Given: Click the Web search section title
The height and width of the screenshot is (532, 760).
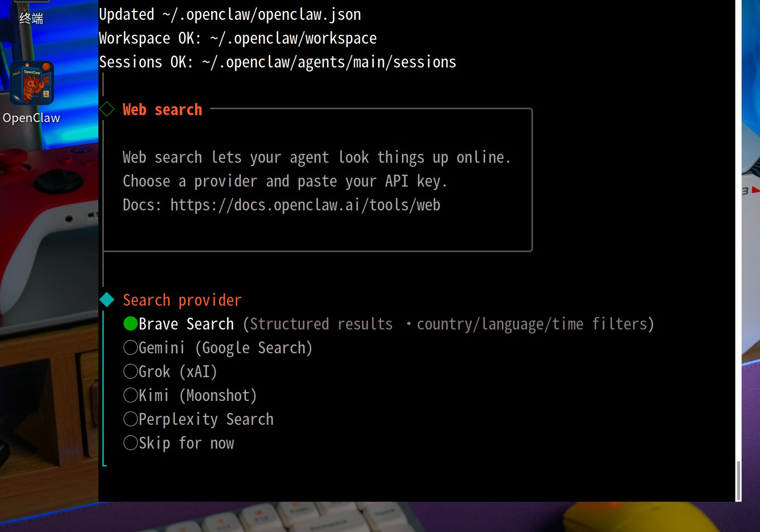Looking at the screenshot, I should click(162, 110).
